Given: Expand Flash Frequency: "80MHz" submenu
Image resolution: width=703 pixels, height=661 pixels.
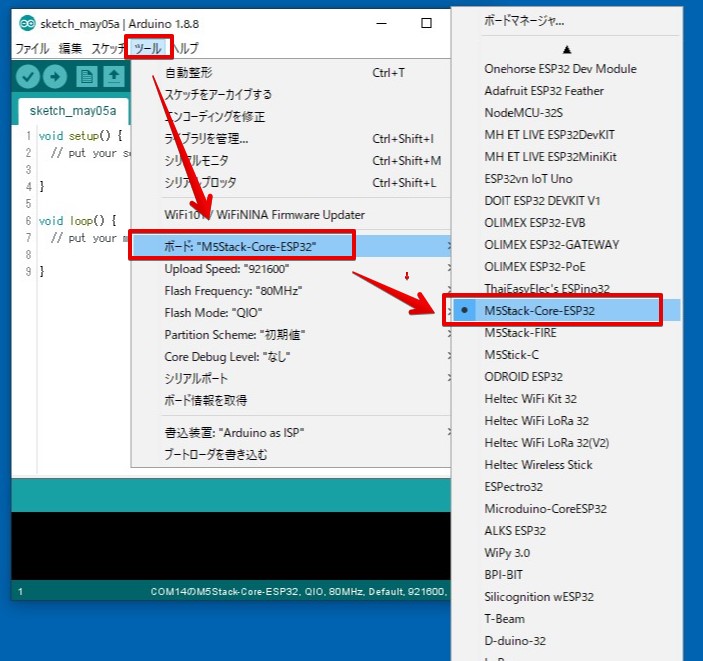Looking at the screenshot, I should point(291,291).
